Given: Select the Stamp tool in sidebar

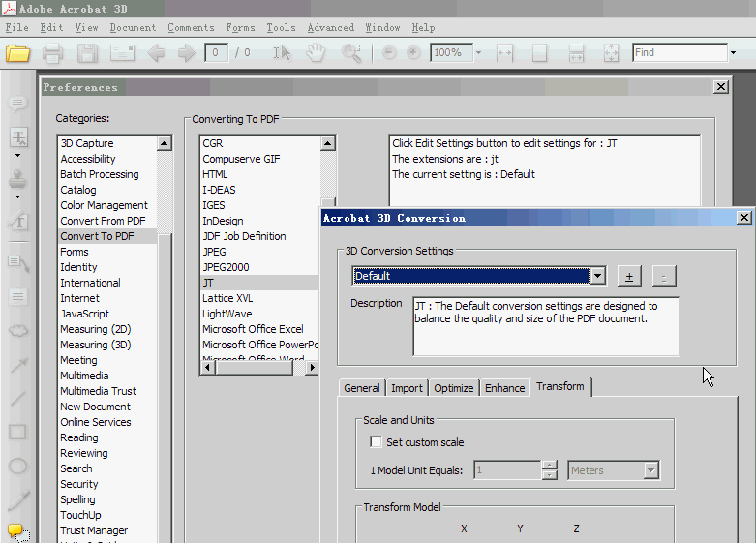Looking at the screenshot, I should pos(17,179).
